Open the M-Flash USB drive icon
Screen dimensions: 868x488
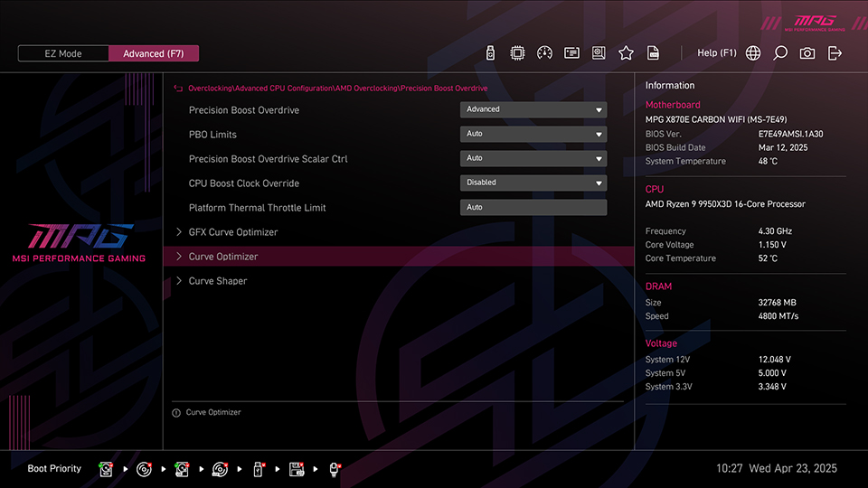pos(490,53)
